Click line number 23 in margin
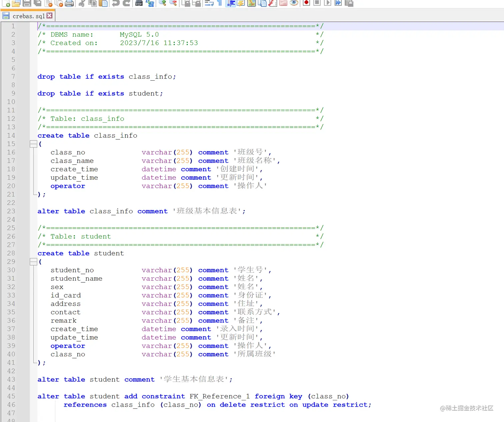The width and height of the screenshot is (504, 422). pyautogui.click(x=11, y=211)
